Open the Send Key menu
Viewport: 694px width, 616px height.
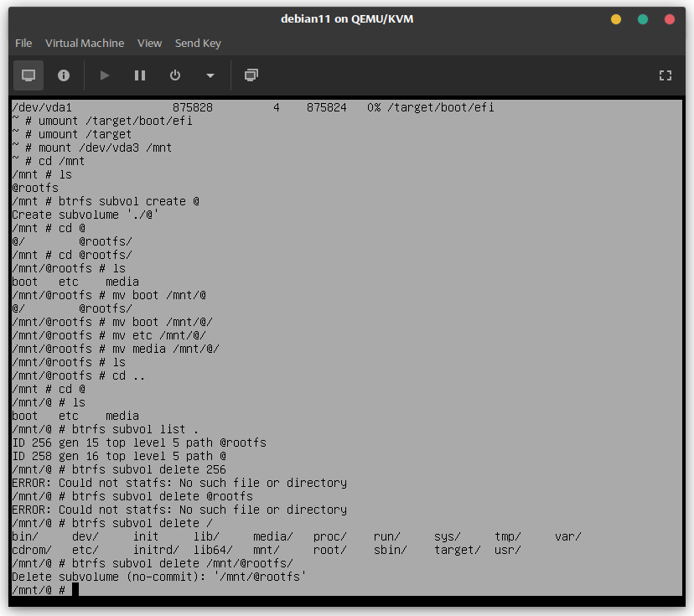(x=198, y=43)
